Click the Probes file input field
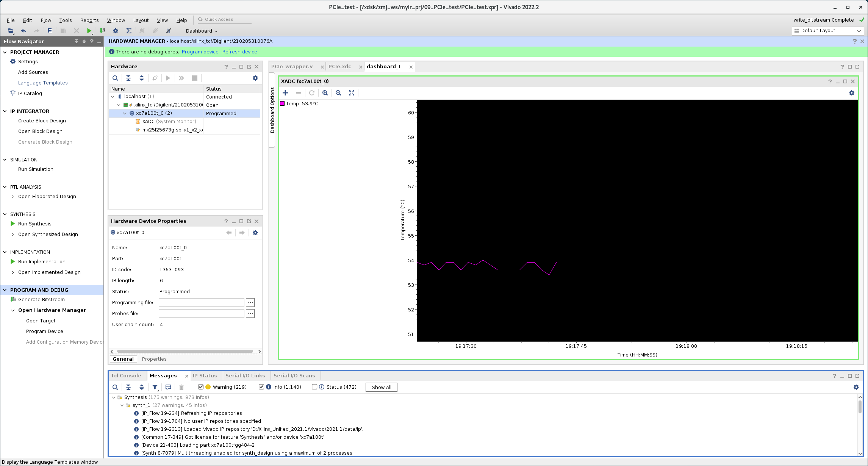 [x=202, y=313]
